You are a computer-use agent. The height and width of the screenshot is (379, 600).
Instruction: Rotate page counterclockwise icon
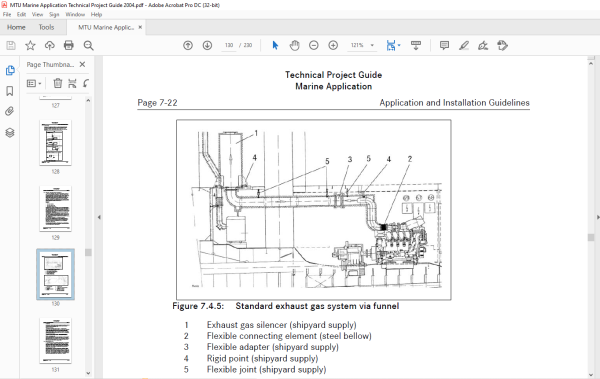pyautogui.click(x=86, y=83)
